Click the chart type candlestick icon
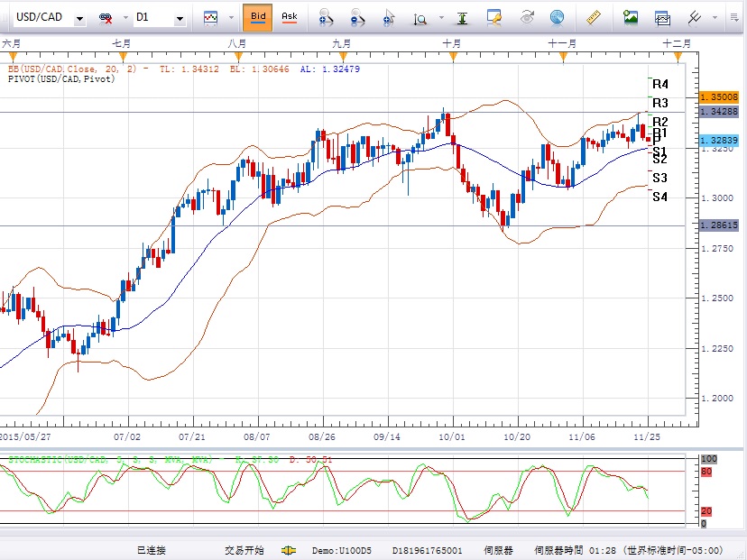 click(x=210, y=18)
